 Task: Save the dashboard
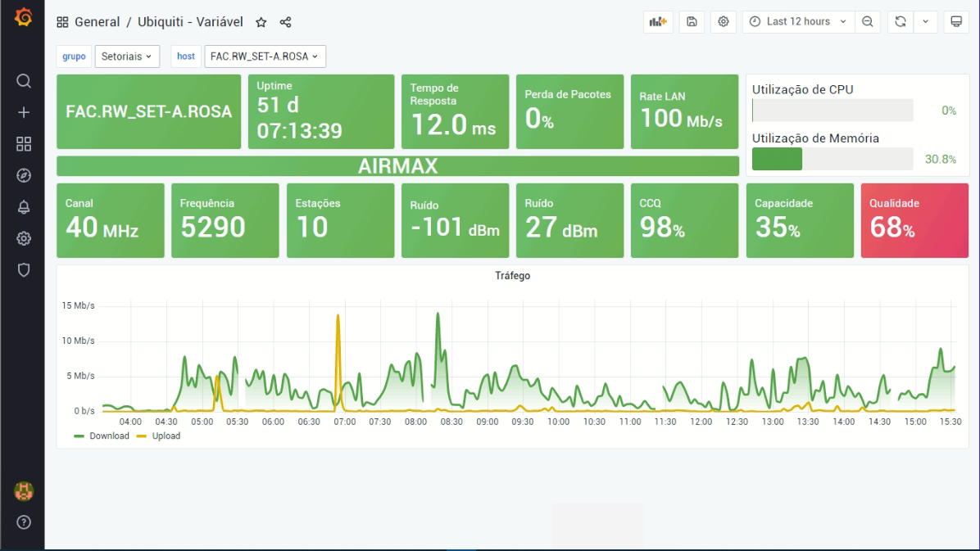pos(692,22)
